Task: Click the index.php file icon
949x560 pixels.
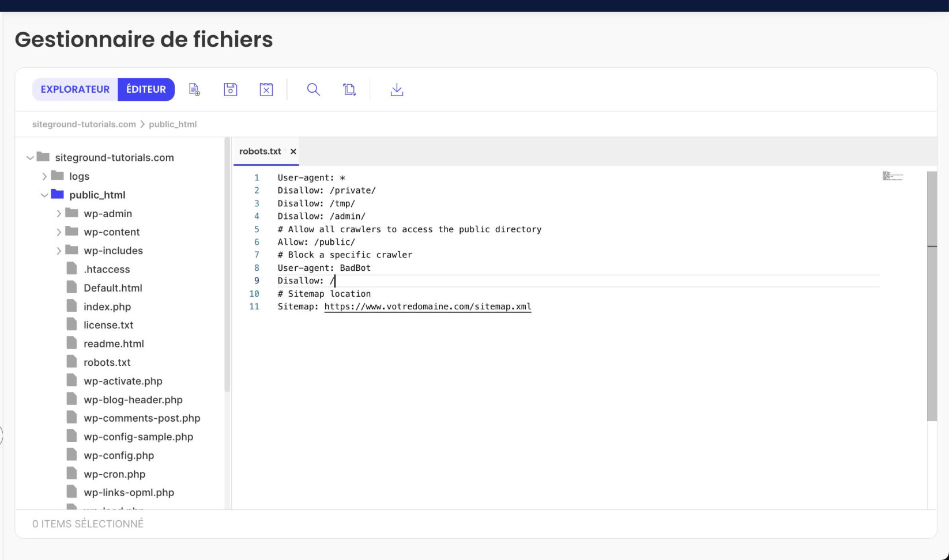Action: (71, 306)
